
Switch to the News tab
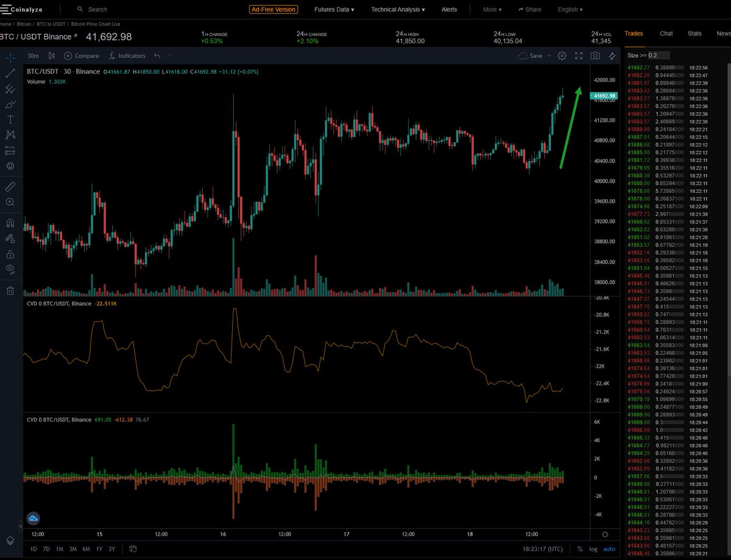[x=724, y=33]
